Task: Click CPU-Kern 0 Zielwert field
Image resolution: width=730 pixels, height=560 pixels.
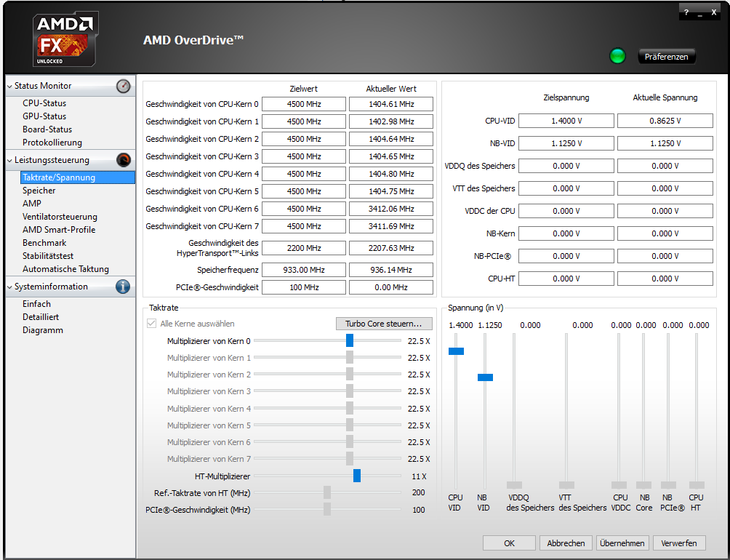Action: tap(303, 104)
